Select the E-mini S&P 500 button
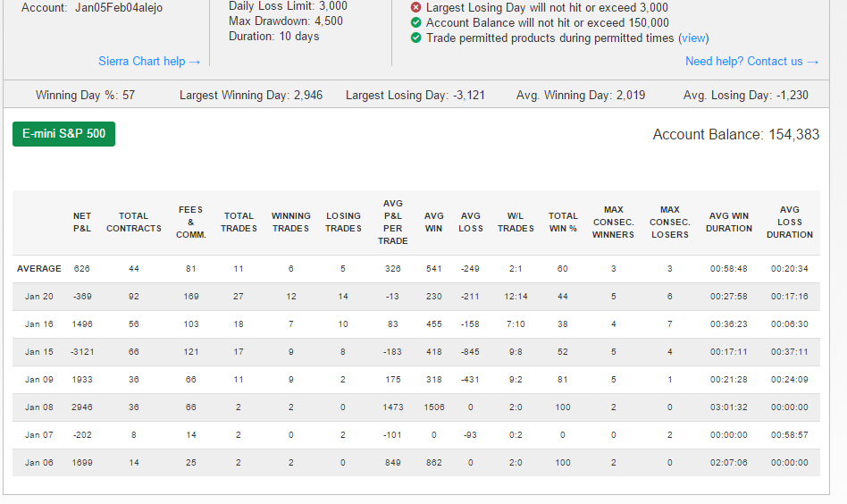This screenshot has height=504, width=847. click(63, 133)
